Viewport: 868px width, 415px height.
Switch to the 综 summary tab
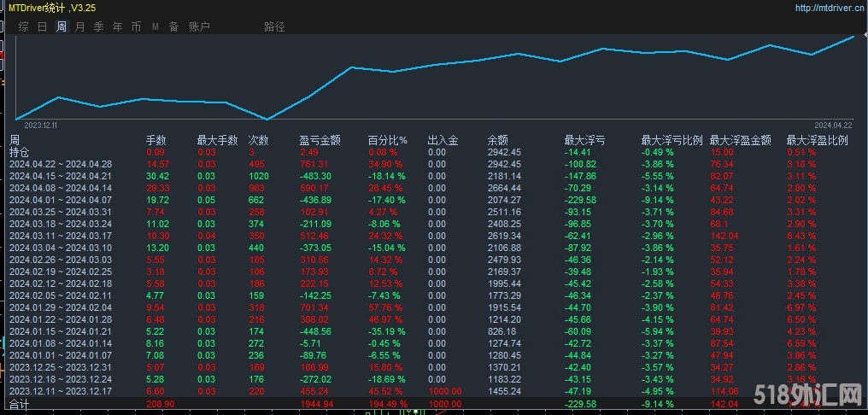(23, 26)
